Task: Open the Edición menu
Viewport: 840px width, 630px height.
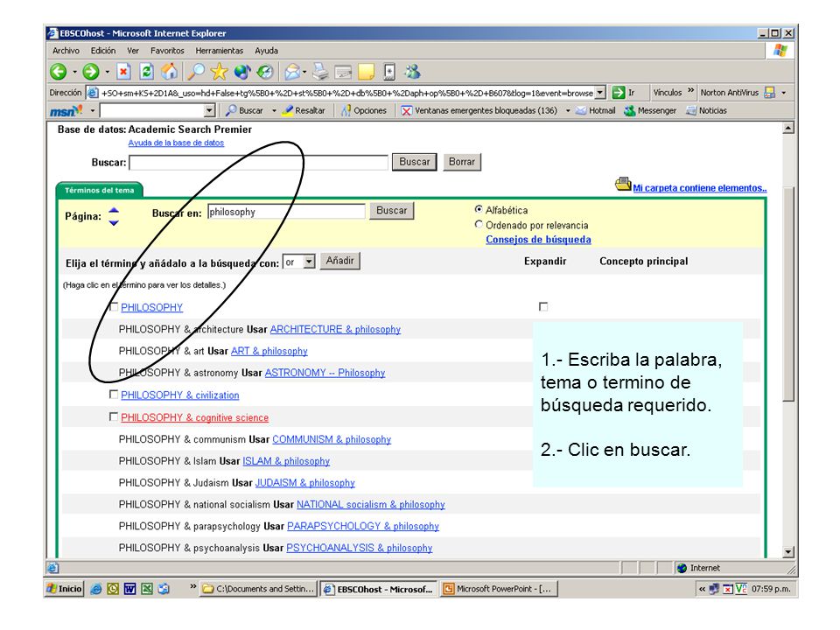Action: tap(103, 51)
